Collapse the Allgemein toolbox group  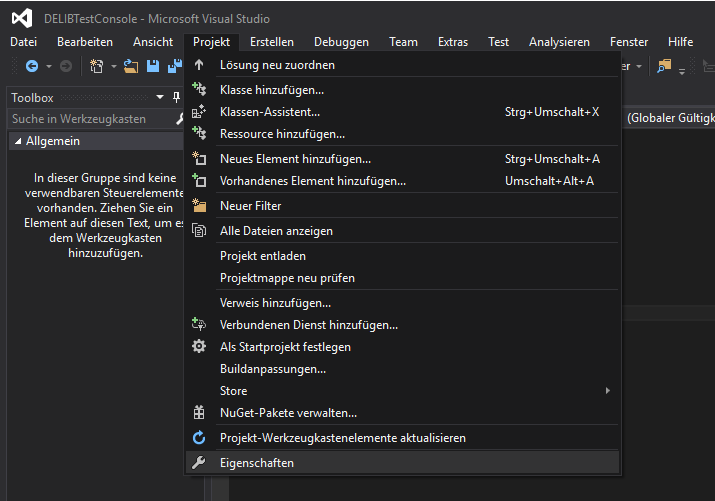(17, 142)
